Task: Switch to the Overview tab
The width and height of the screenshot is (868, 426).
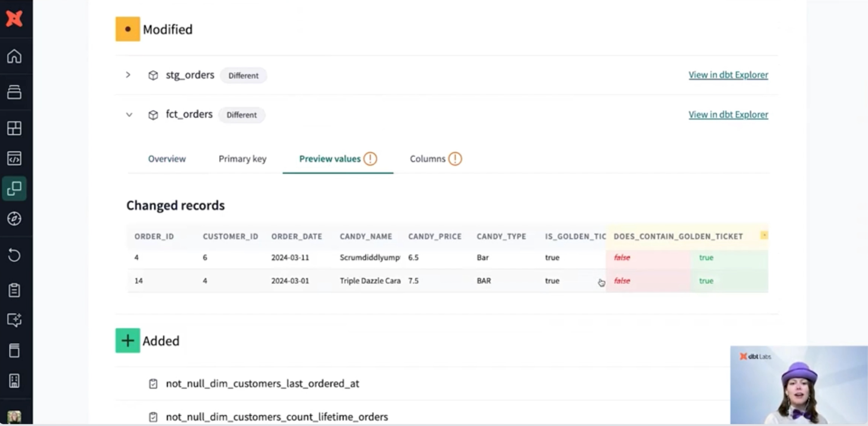Action: click(167, 159)
